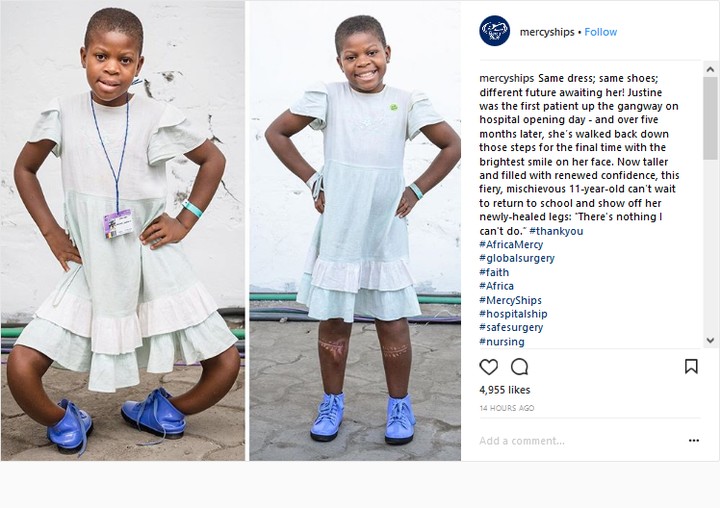Click the scroll down arrow in the caption
This screenshot has height=508, width=720.
(x=710, y=340)
